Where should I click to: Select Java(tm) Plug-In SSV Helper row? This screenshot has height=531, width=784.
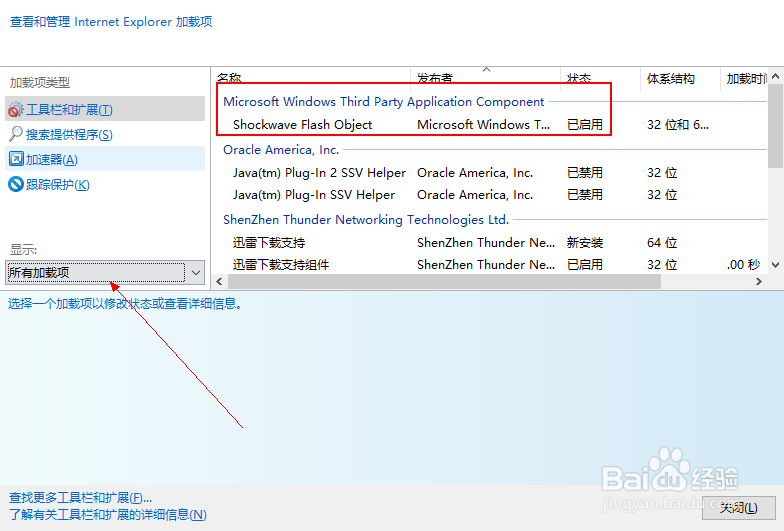pos(491,194)
